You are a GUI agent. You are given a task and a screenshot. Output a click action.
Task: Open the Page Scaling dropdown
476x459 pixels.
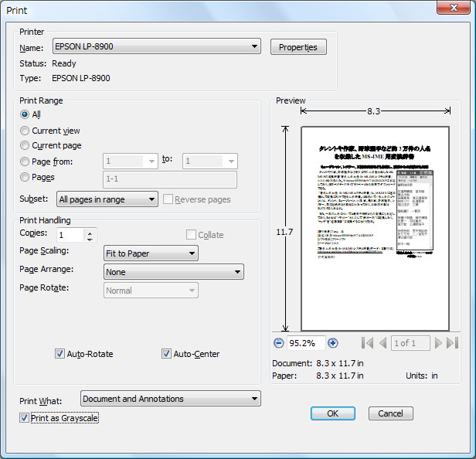151,253
